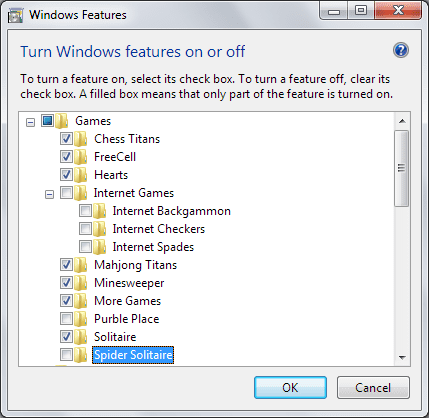Click the Hearts folder icon
Viewport: 429px width, 418px height.
pyautogui.click(x=81, y=175)
